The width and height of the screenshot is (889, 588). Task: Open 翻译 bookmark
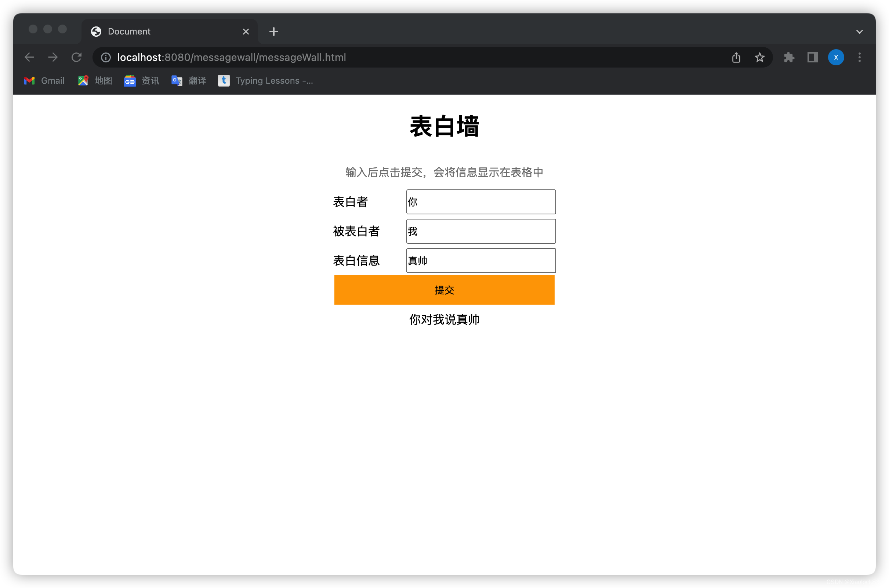(x=189, y=81)
